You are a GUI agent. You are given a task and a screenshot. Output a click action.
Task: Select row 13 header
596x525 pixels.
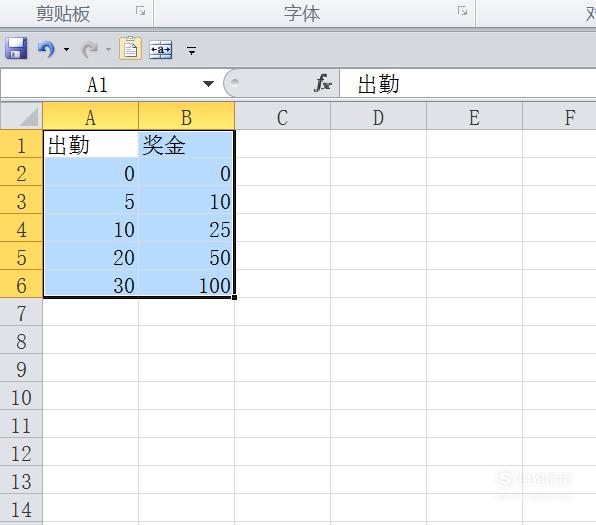click(x=21, y=480)
